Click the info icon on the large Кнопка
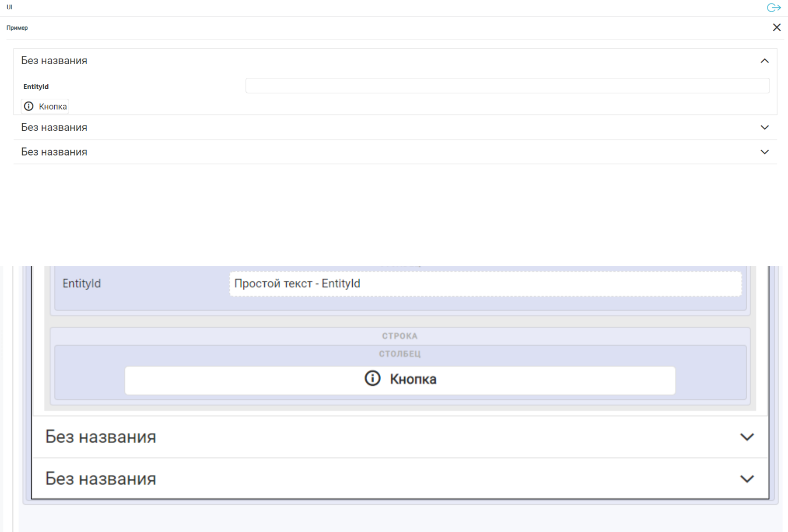The image size is (788, 532). [372, 379]
